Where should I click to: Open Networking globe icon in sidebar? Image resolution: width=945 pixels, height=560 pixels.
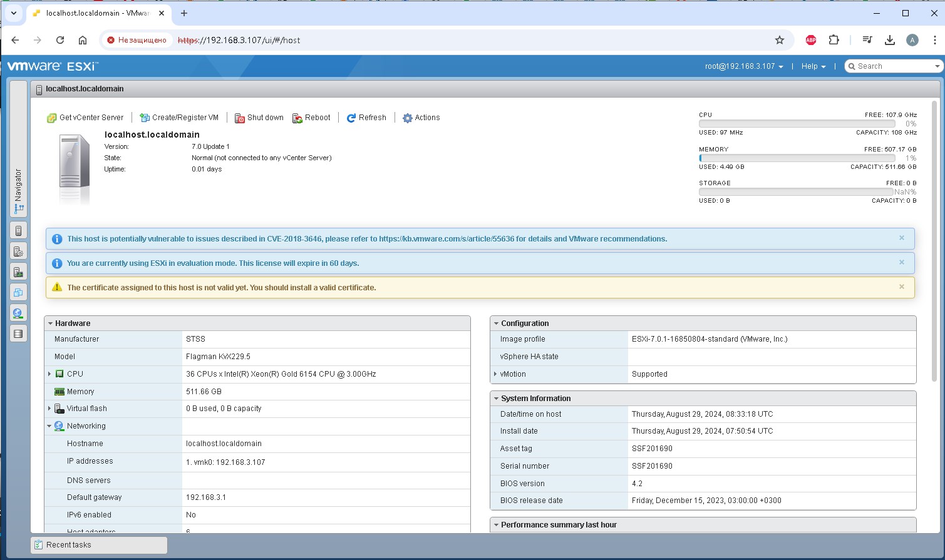click(18, 313)
